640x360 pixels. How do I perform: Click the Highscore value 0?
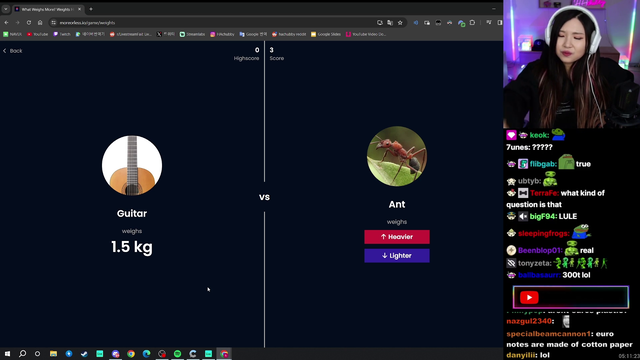point(257,50)
